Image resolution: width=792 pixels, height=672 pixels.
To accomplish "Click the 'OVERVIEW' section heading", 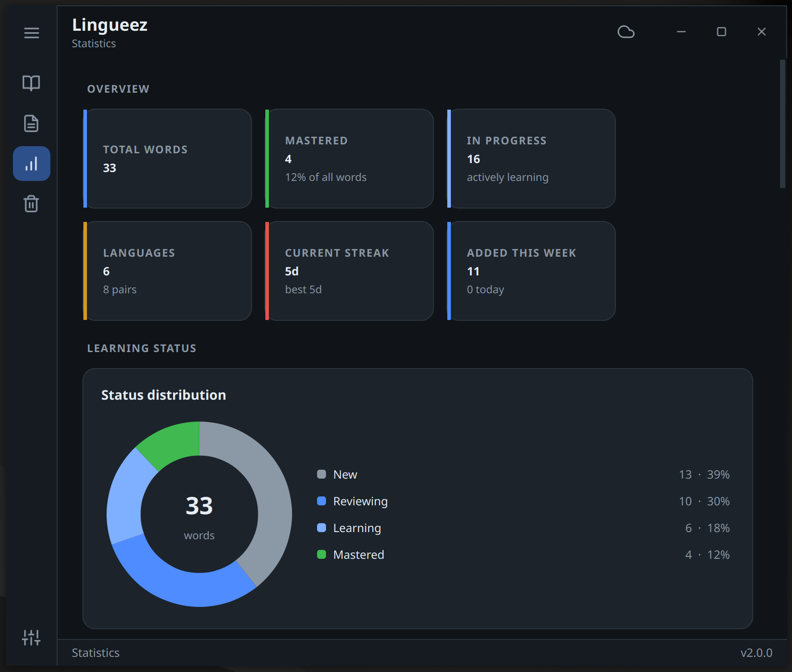I will pos(118,89).
